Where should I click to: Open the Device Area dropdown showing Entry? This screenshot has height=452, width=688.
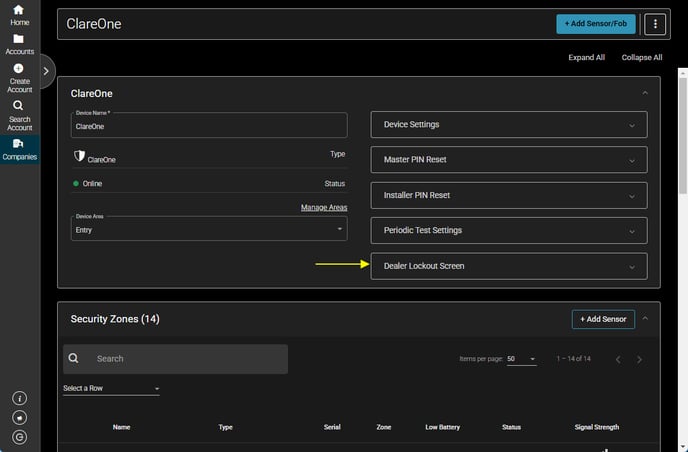pos(209,229)
